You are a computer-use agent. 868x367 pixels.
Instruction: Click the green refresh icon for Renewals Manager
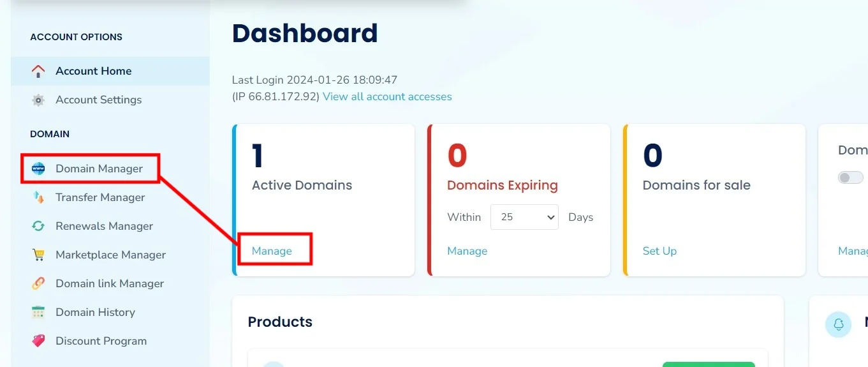point(38,227)
